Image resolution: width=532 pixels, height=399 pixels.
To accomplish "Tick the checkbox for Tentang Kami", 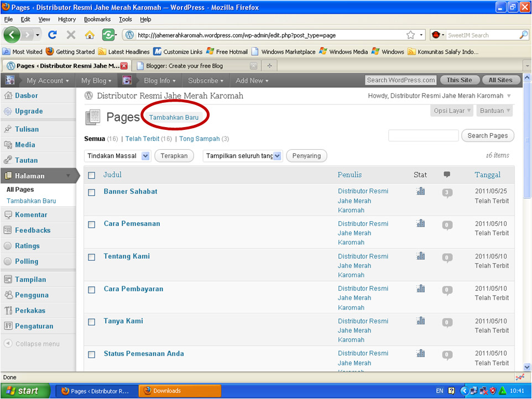I will point(92,258).
